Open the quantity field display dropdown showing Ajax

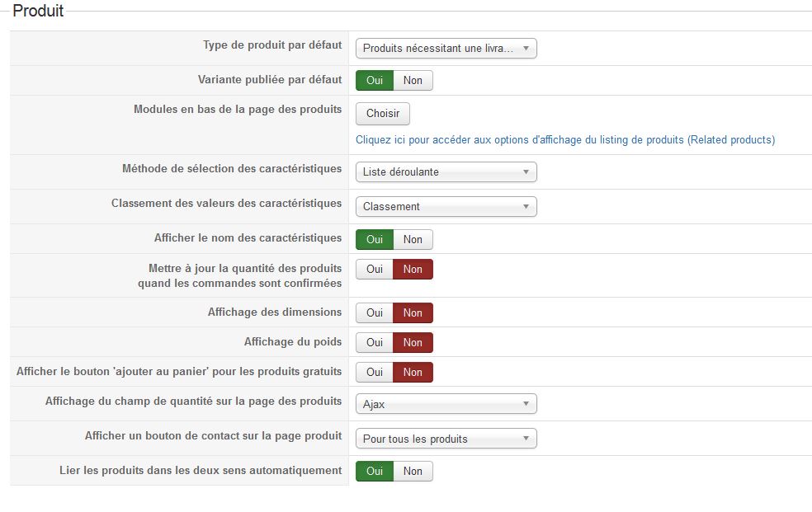pos(446,404)
